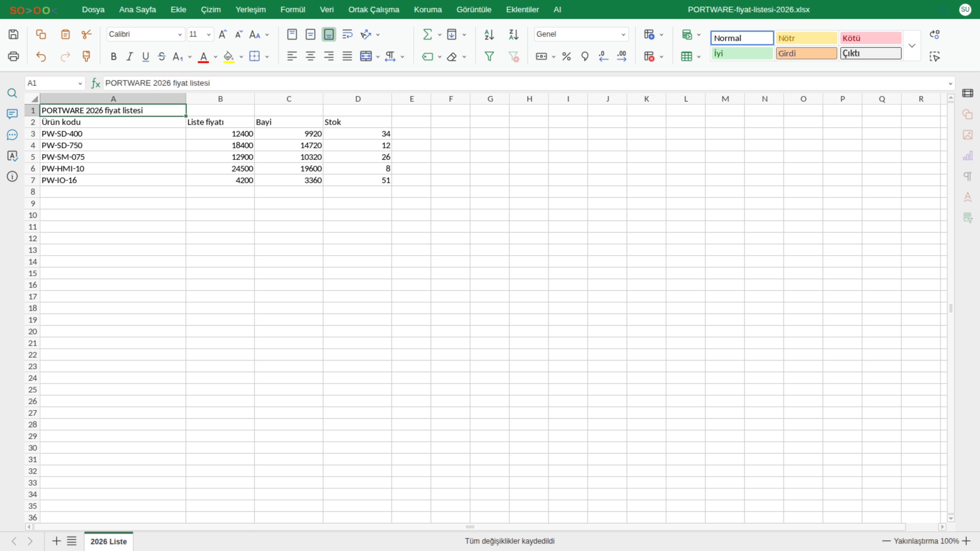Apply the Normal cell style
The width and height of the screenshot is (980, 551).
coord(742,38)
